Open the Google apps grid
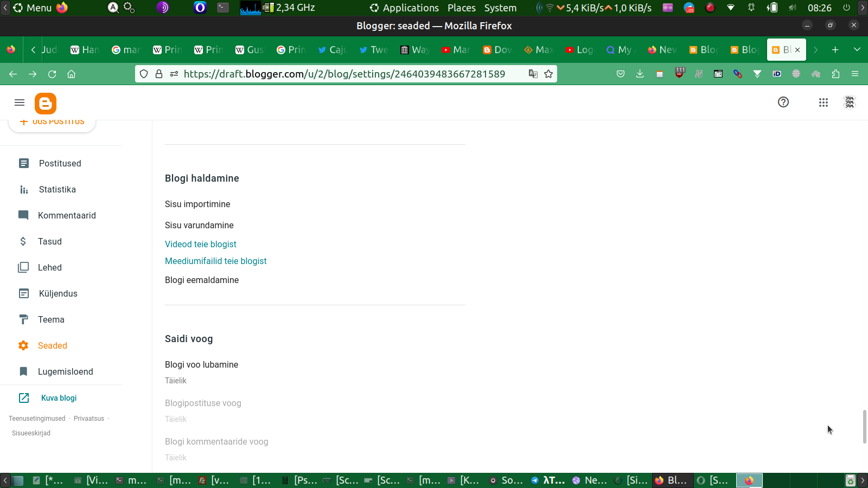868x488 pixels. click(824, 102)
